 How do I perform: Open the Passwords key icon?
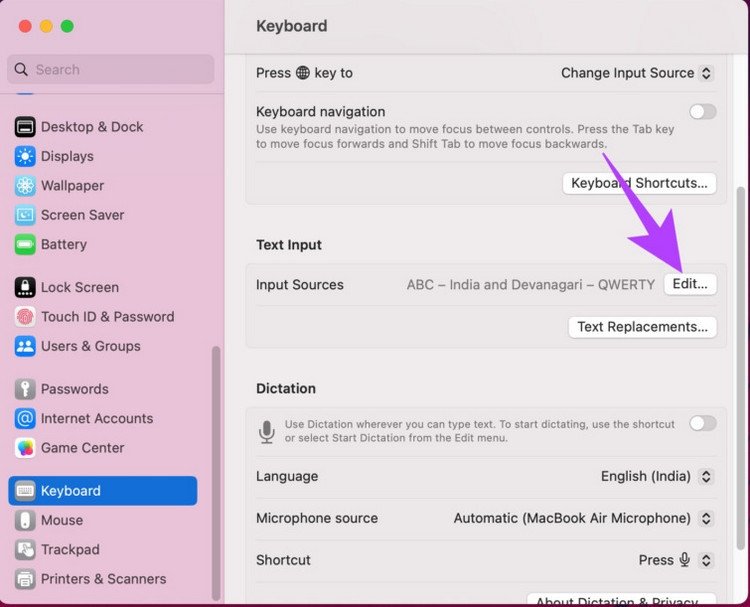(x=25, y=389)
